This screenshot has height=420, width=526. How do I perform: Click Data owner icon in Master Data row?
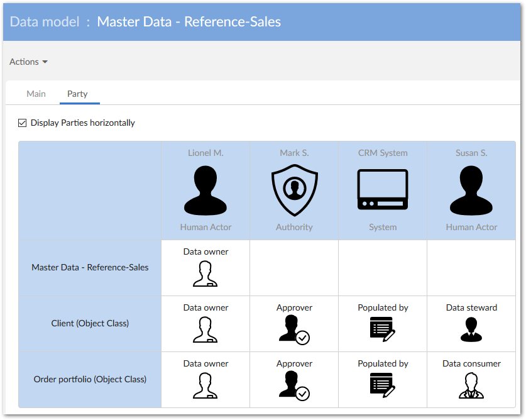205,274
